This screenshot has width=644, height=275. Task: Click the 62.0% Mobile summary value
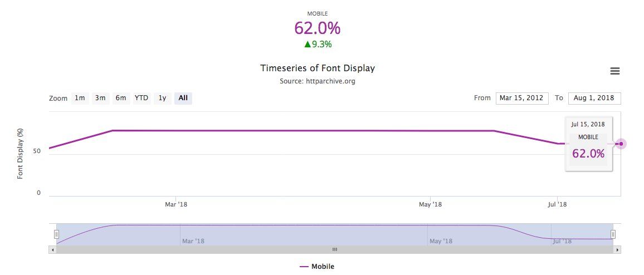point(317,28)
